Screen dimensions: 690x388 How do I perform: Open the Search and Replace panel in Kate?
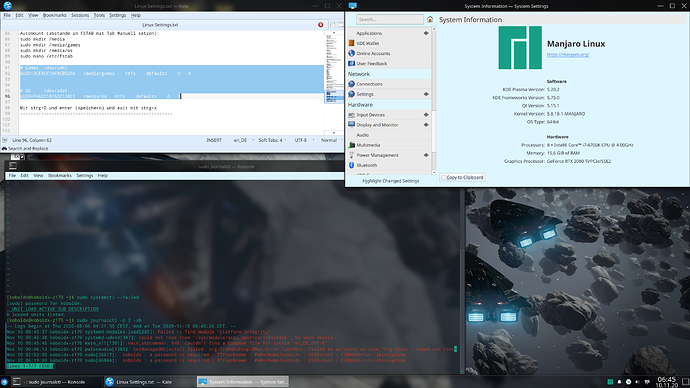click(26, 148)
